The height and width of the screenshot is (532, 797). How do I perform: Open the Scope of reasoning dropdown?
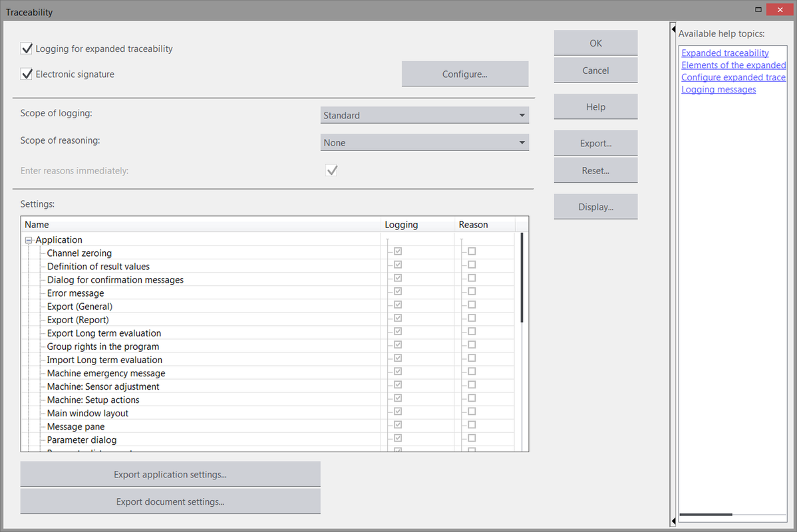pos(424,142)
